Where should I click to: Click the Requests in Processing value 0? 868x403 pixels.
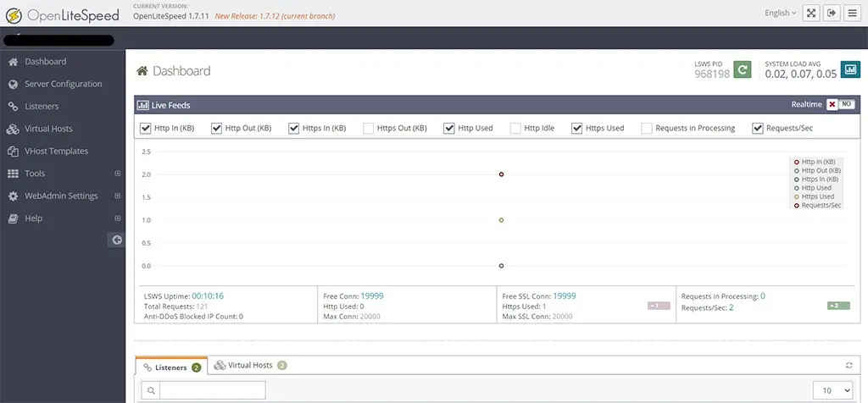(762, 296)
